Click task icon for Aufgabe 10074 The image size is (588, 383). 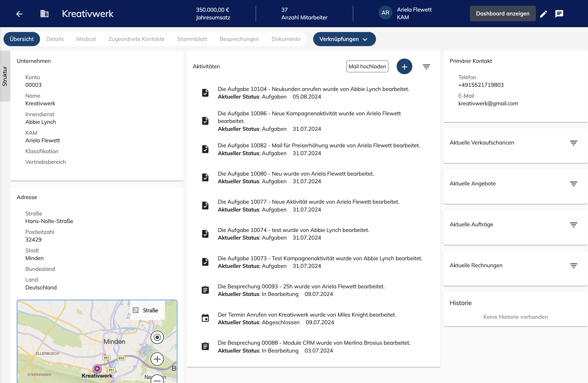point(205,234)
